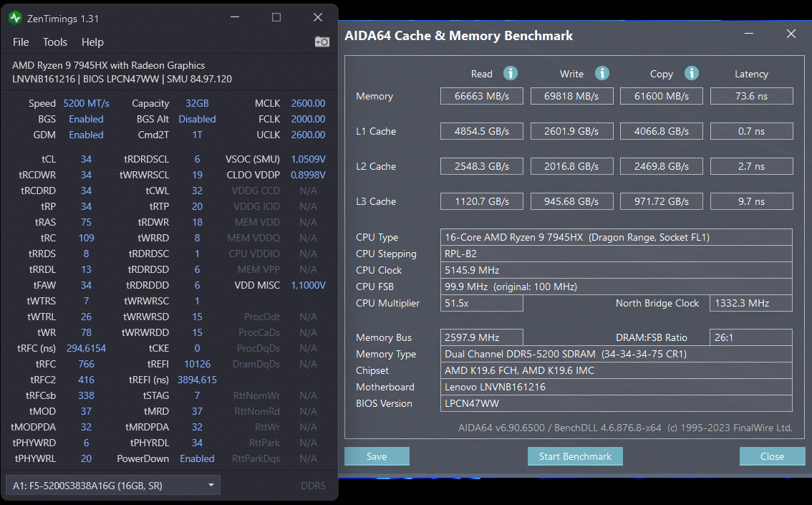Click the L2 Cache Read 2548.3 GB/s field
This screenshot has height=505, width=812.
click(482, 166)
